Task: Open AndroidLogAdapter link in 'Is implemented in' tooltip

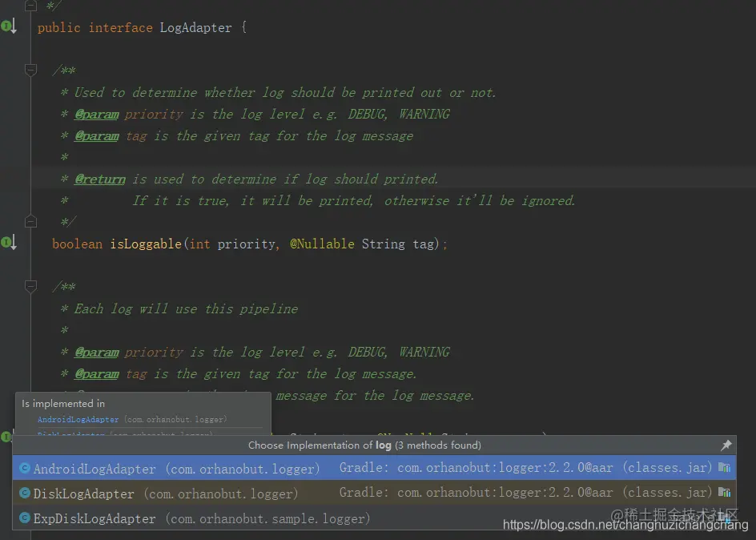Action: click(78, 420)
